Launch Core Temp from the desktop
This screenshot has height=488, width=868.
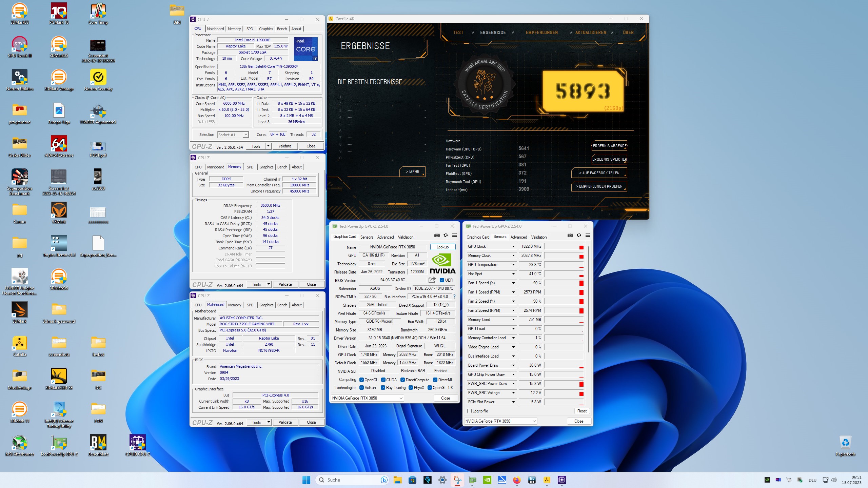point(98,14)
